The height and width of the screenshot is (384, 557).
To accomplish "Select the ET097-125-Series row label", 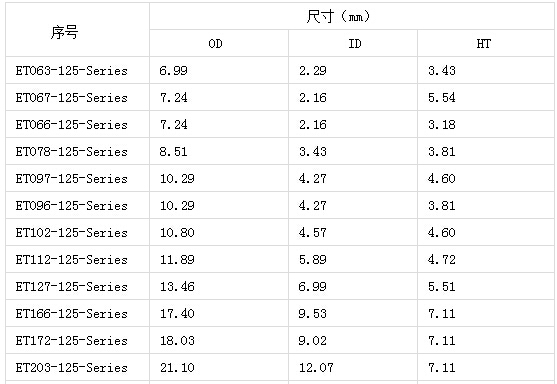I will 71,179.
